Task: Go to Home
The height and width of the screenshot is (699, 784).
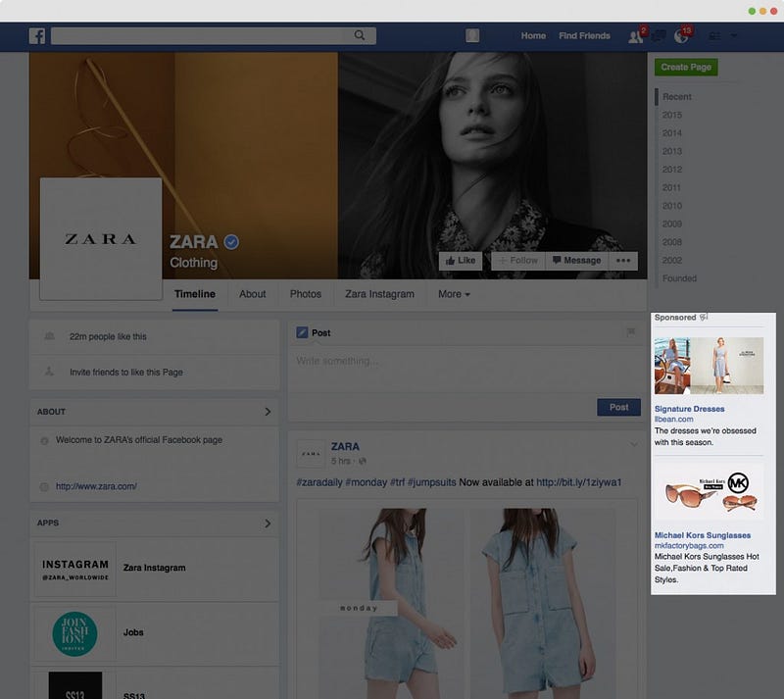Action: pos(533,36)
